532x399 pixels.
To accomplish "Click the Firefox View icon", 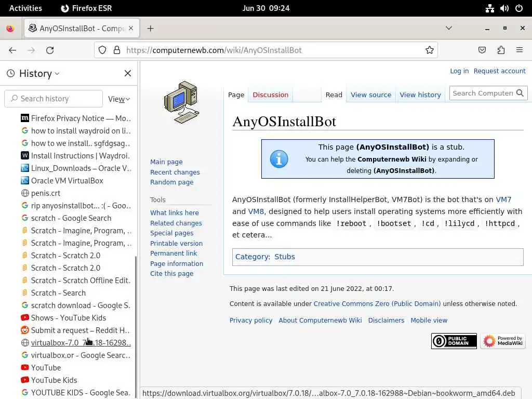I will coord(10,29).
